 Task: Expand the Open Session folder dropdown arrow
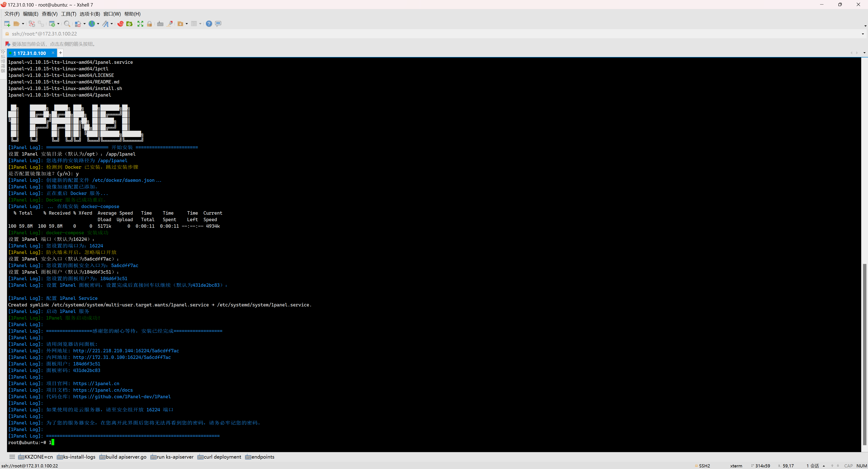click(23, 24)
